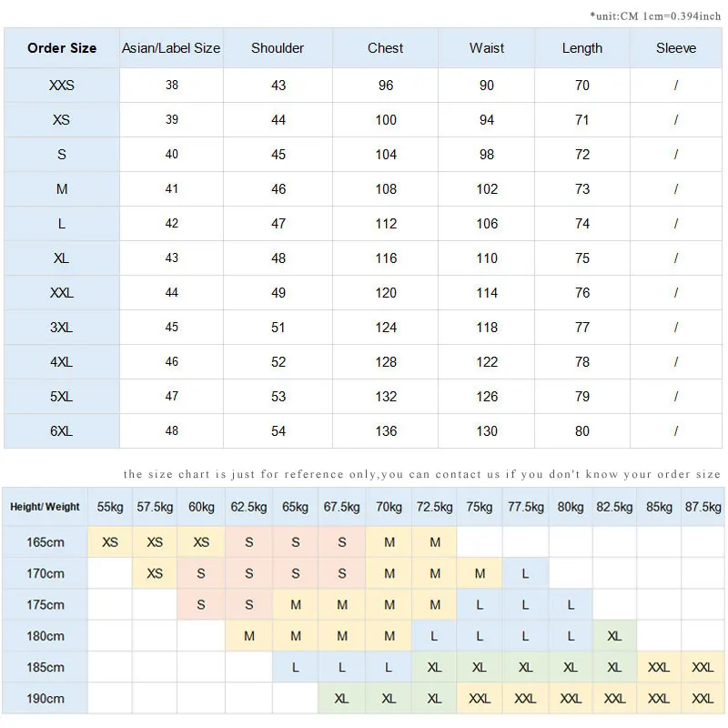Viewport: 728px width, 728px height.
Task: Click the Waist column header
Action: pos(487,48)
